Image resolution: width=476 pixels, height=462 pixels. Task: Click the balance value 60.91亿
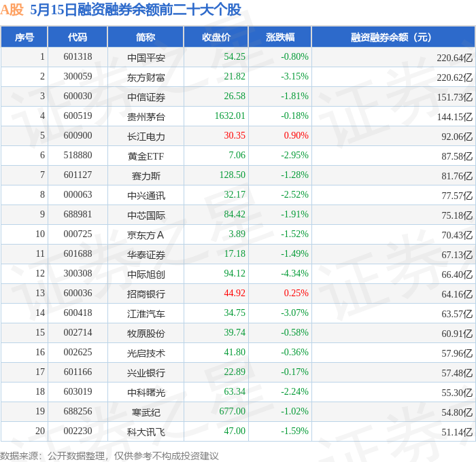coord(457,334)
